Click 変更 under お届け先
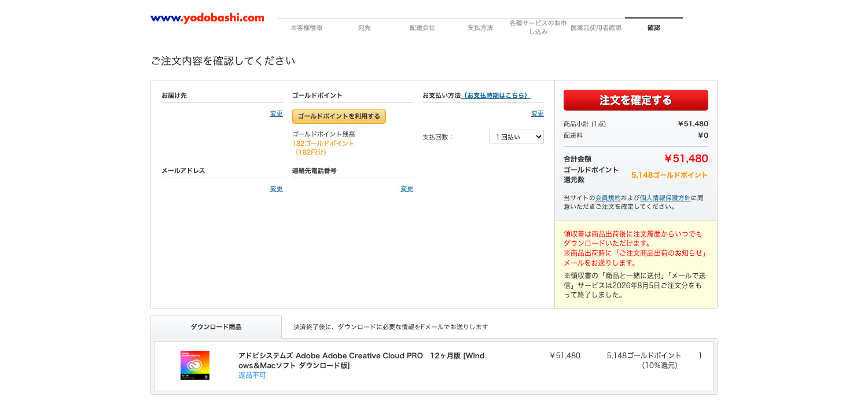The width and height of the screenshot is (868, 404). 277,113
